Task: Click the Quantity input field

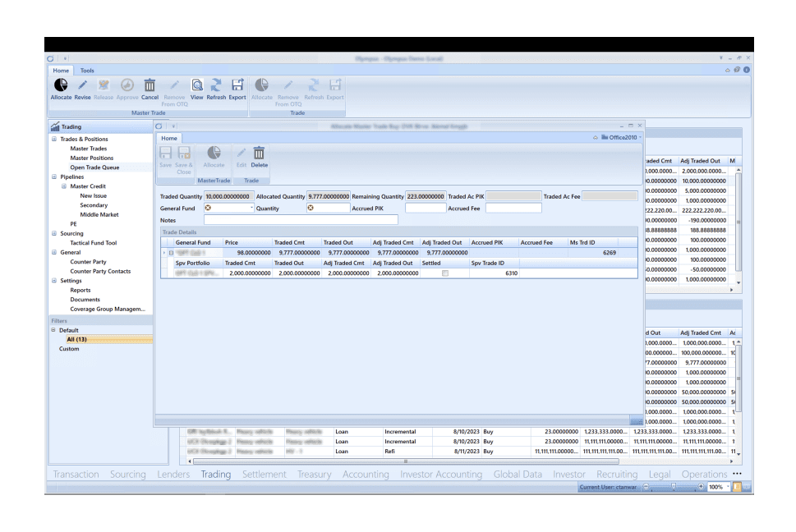Action: (329, 208)
